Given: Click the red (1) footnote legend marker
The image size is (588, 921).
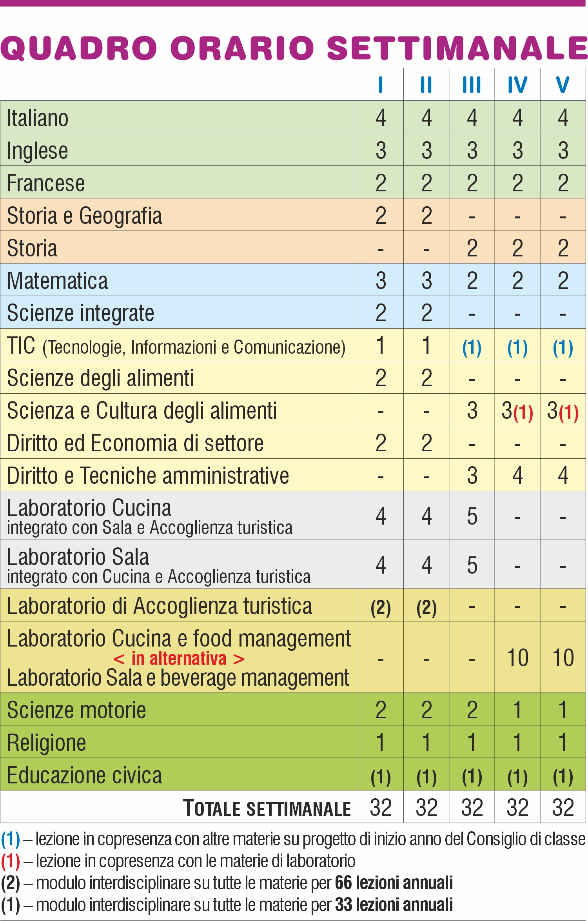Looking at the screenshot, I should (x=11, y=861).
